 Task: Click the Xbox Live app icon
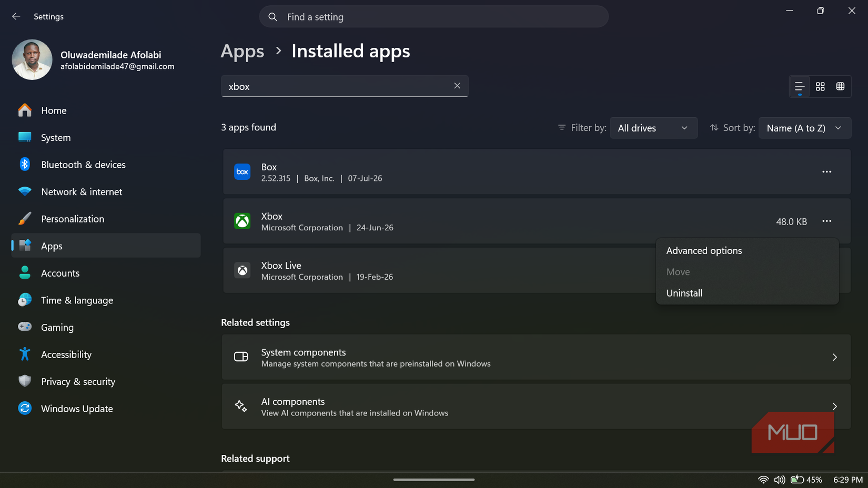[x=242, y=270]
